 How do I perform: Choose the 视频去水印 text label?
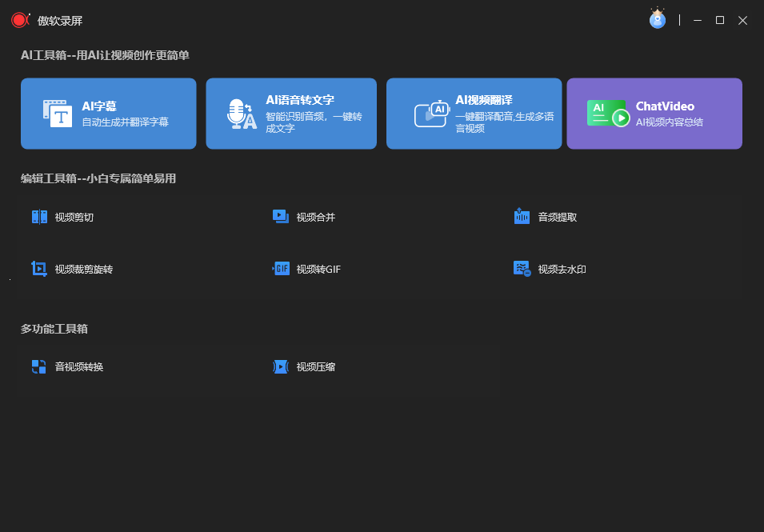[562, 270]
